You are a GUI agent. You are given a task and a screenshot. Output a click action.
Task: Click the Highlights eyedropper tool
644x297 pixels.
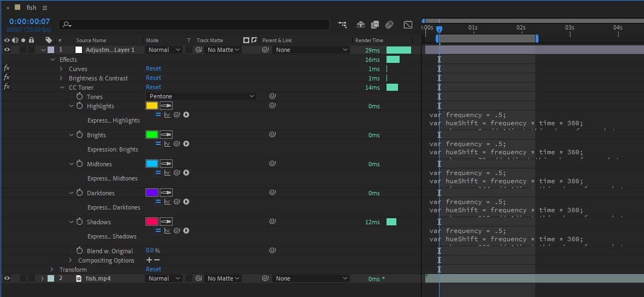coord(166,106)
